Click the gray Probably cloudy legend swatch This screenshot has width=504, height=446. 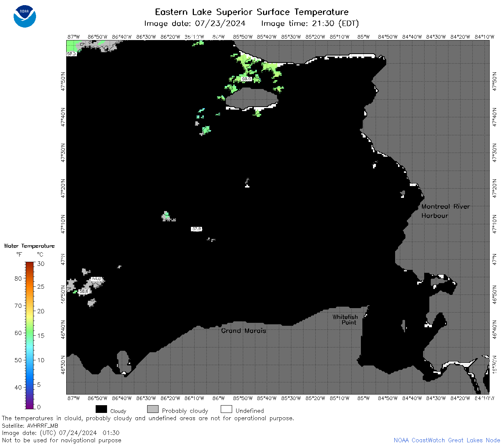(153, 409)
